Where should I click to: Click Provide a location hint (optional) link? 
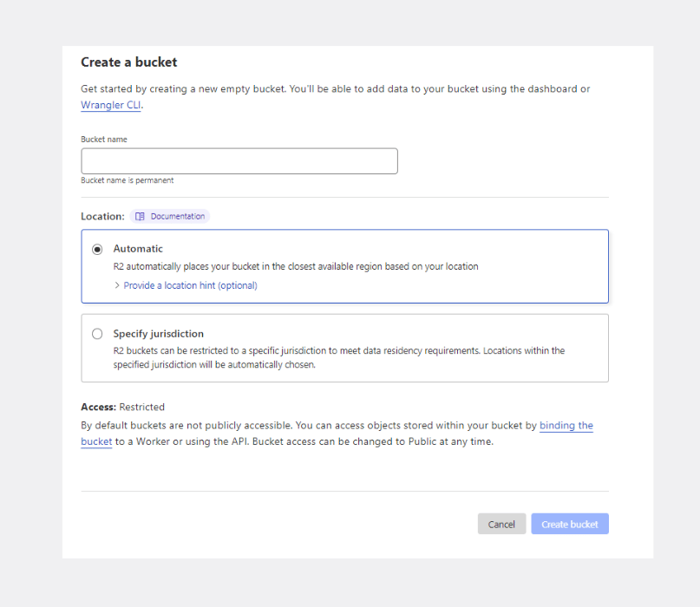point(190,285)
